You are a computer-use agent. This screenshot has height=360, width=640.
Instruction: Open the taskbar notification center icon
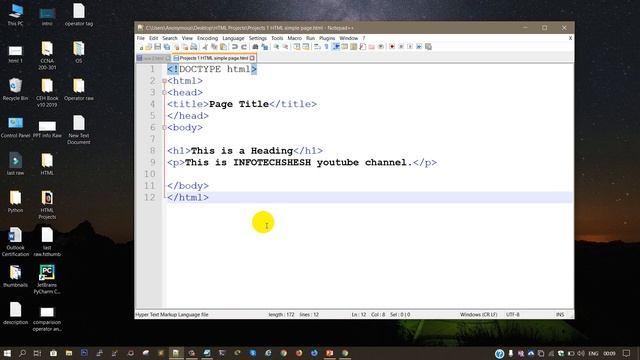[x=627, y=353]
